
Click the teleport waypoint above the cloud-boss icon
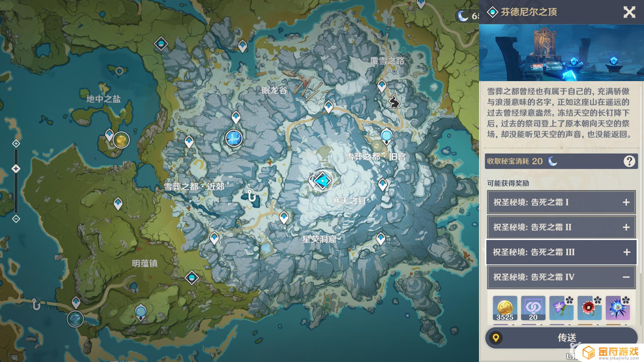76,302
